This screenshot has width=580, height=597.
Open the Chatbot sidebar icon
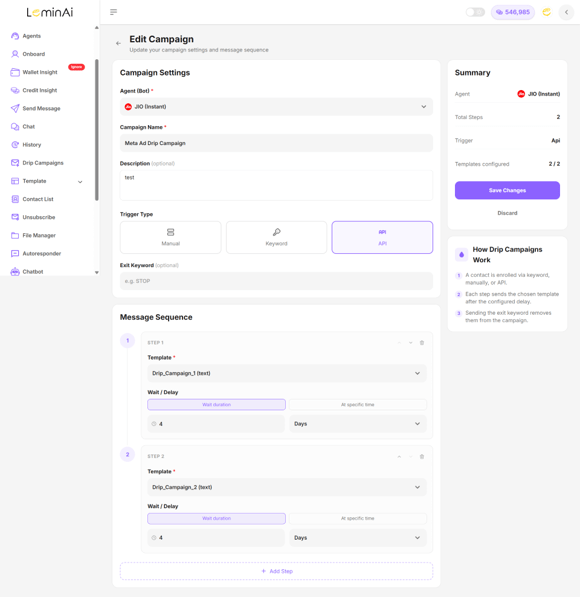point(15,271)
